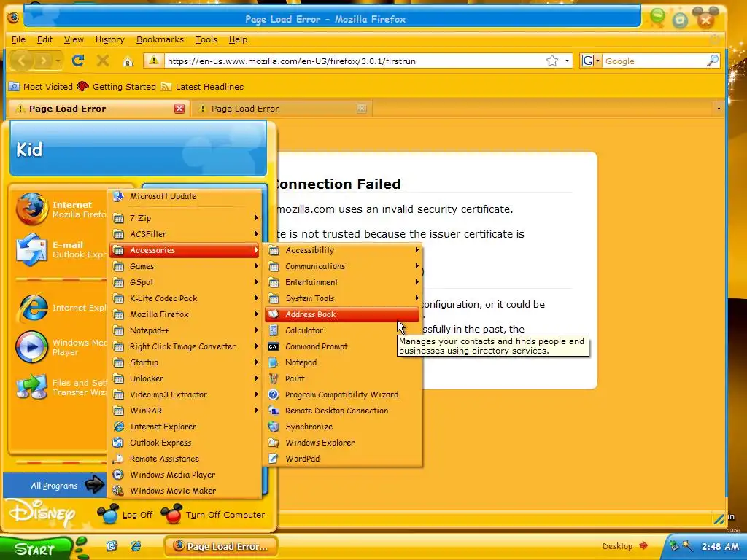Open Calculator from Accessories menu
The height and width of the screenshot is (560, 747).
click(x=342, y=330)
